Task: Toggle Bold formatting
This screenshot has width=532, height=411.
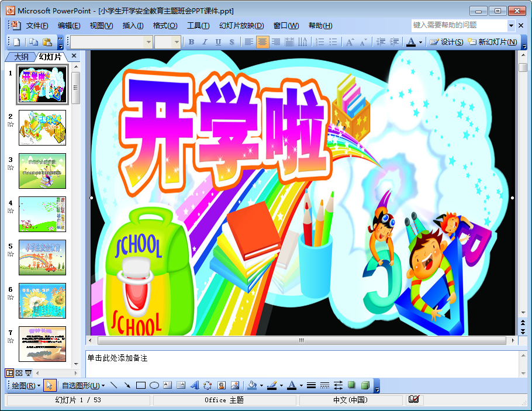Action: click(x=191, y=42)
